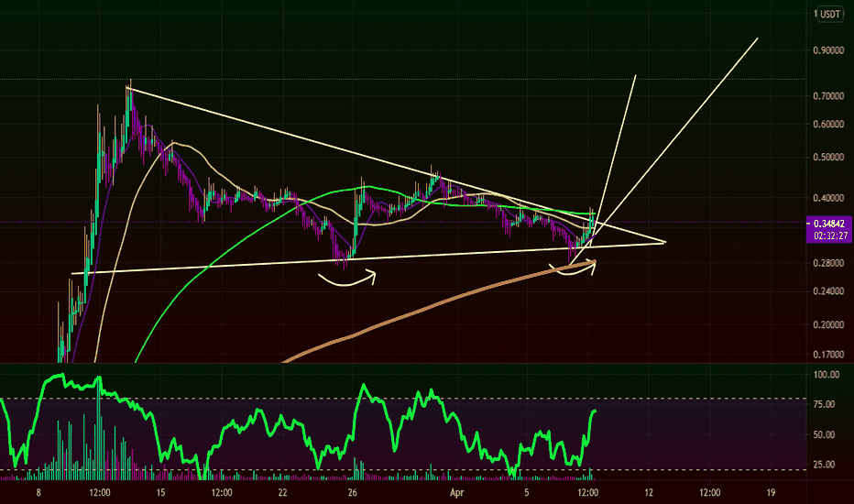The height and width of the screenshot is (504, 854).
Task: Click the current price label 0.34842
Action: 829,224
